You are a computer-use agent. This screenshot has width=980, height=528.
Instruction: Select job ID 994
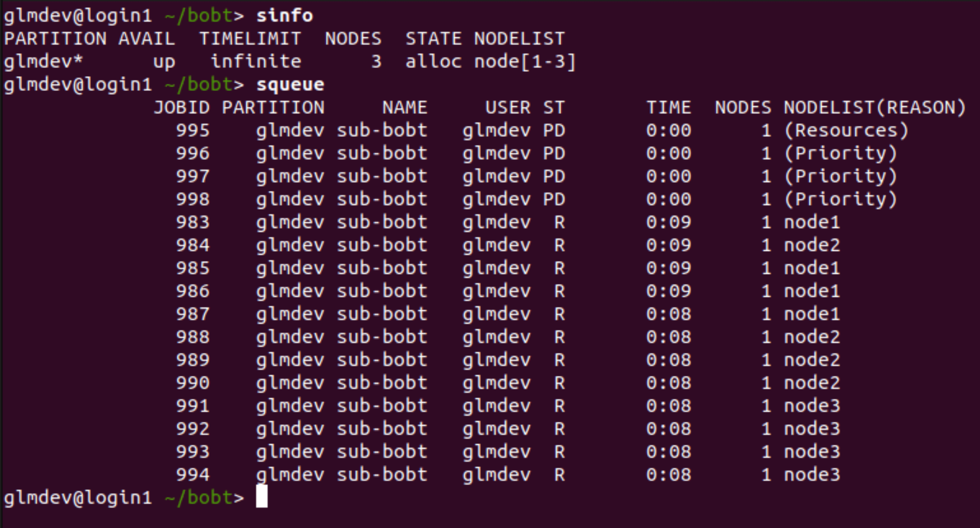pyautogui.click(x=193, y=475)
